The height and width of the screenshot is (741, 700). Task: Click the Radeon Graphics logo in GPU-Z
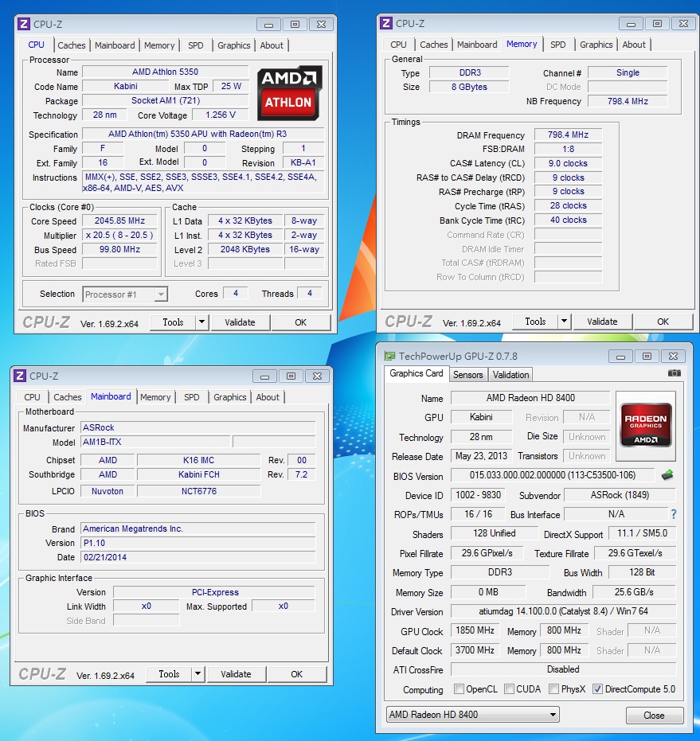(x=646, y=425)
